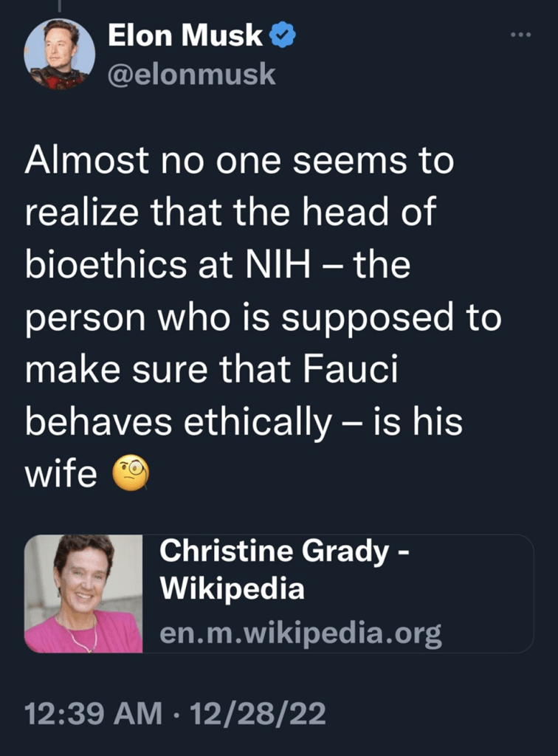Click the 12:39 AM timestamp

(93, 715)
